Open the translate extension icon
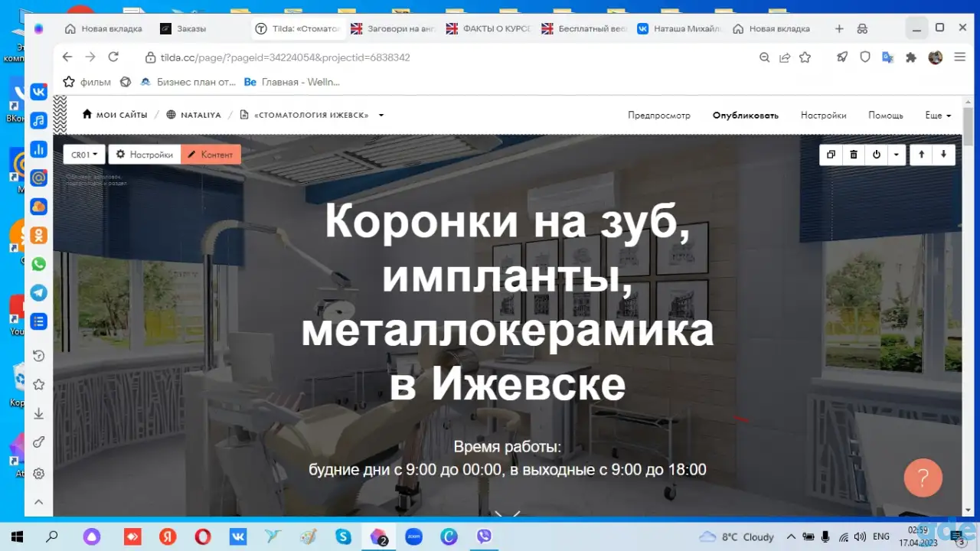Viewport: 980px width, 551px height. tap(888, 57)
